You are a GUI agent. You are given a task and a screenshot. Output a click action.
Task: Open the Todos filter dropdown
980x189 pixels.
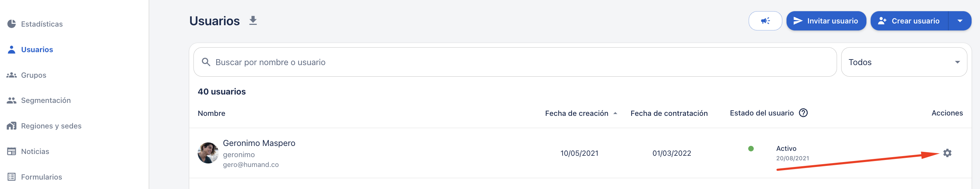(904, 62)
